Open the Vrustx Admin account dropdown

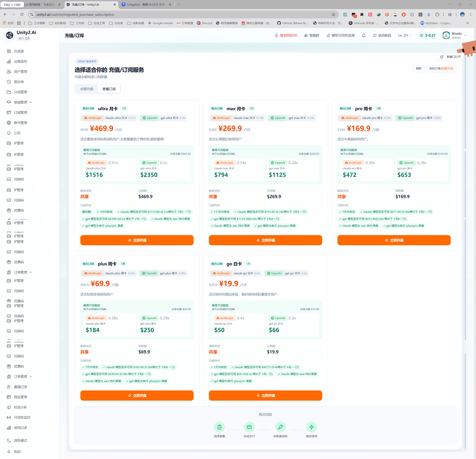point(454,35)
